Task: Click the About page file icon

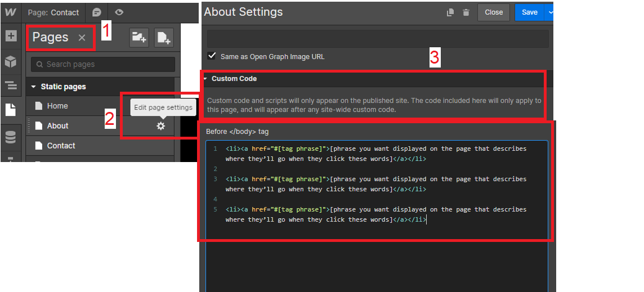Action: coord(39,125)
